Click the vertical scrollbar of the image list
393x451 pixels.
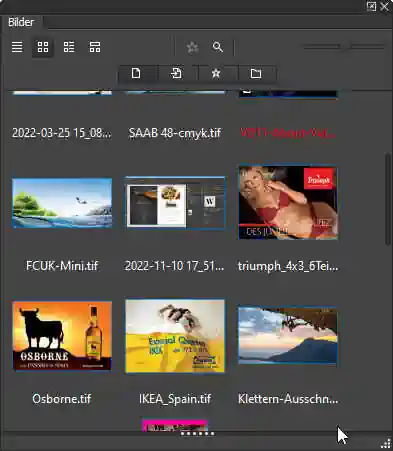pyautogui.click(x=388, y=199)
